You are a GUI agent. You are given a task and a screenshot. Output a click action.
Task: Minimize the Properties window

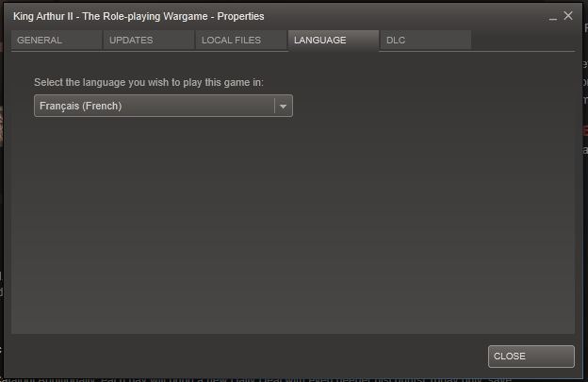(552, 18)
